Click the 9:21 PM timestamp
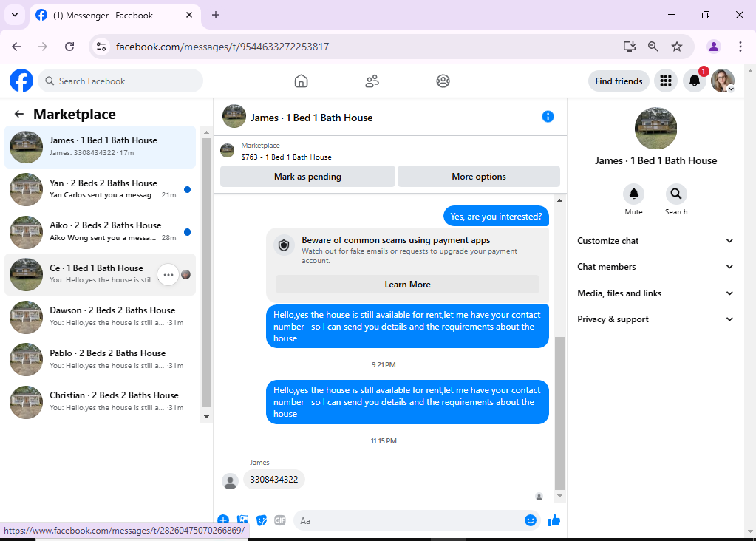 click(384, 365)
